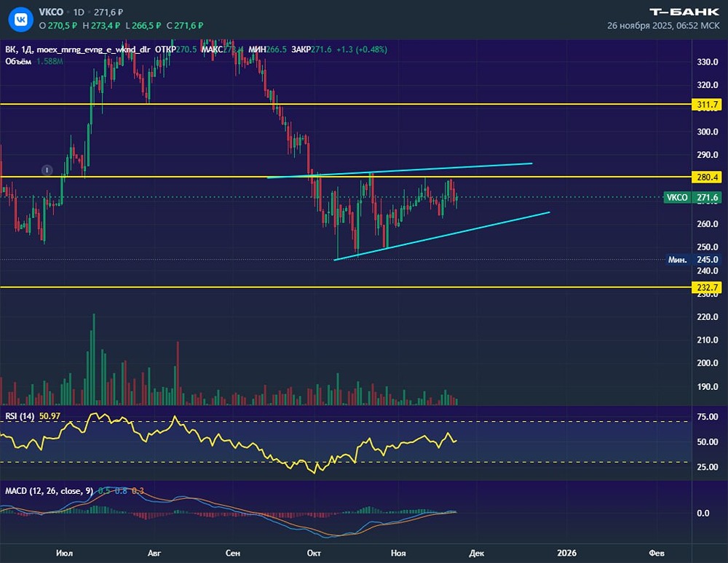Click the ОТКР 270.5 legend value
The image size is (728, 563).
[x=176, y=49]
